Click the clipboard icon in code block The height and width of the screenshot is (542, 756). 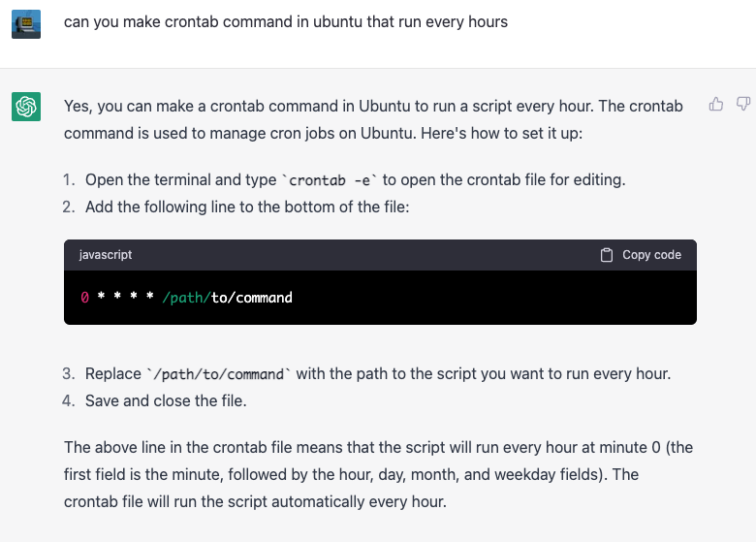coord(607,255)
